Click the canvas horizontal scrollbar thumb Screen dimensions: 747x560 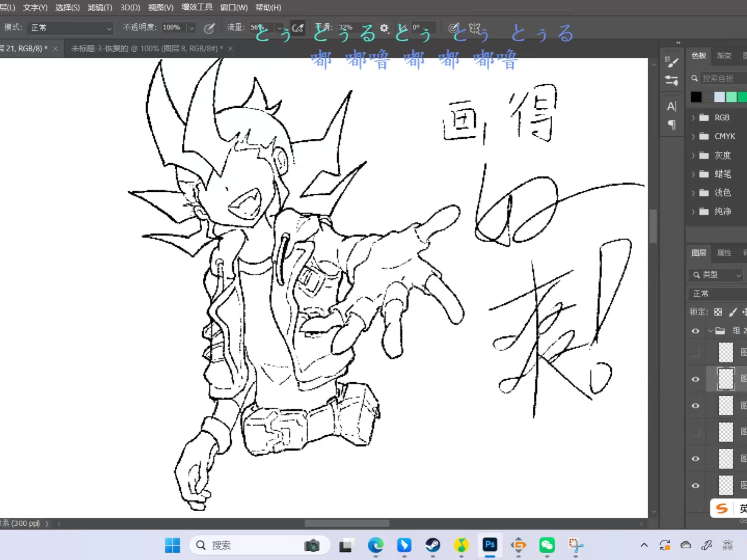[x=347, y=524]
